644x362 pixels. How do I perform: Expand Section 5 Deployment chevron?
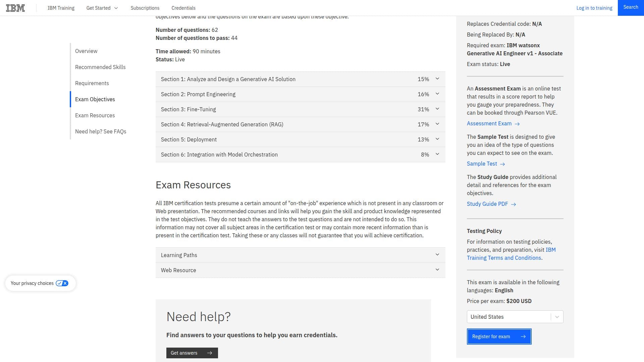(437, 139)
